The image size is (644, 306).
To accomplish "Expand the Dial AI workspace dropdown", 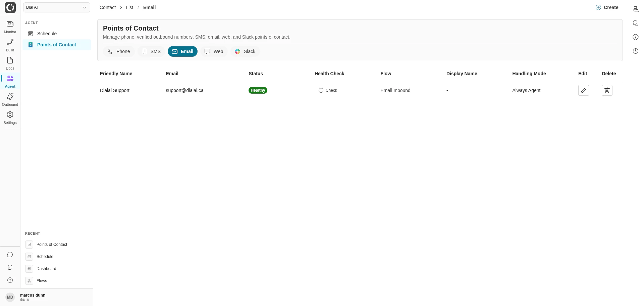I will [57, 7].
